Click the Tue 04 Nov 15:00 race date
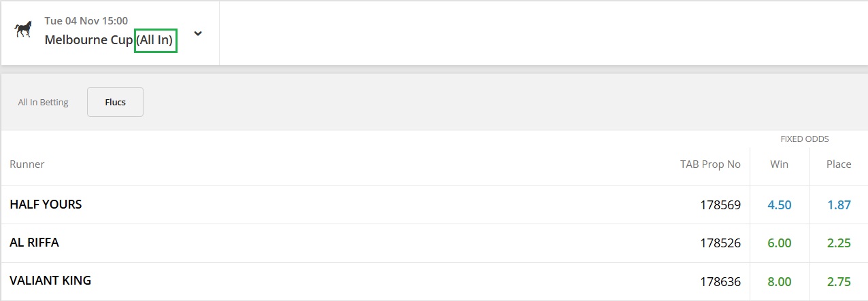The image size is (868, 301). (x=86, y=21)
